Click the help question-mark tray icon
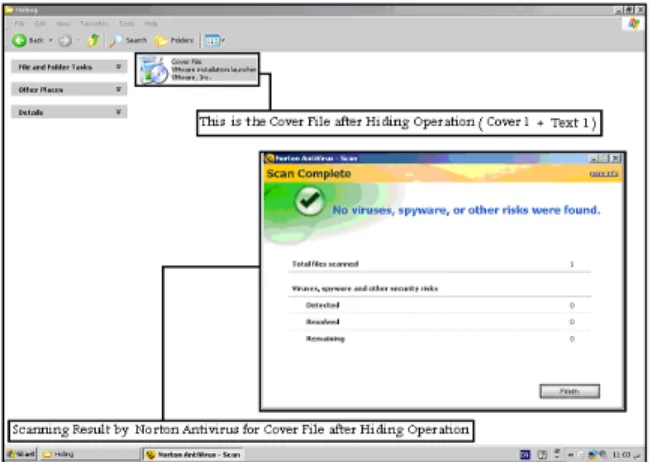The width and height of the screenshot is (654, 462). click(x=542, y=454)
